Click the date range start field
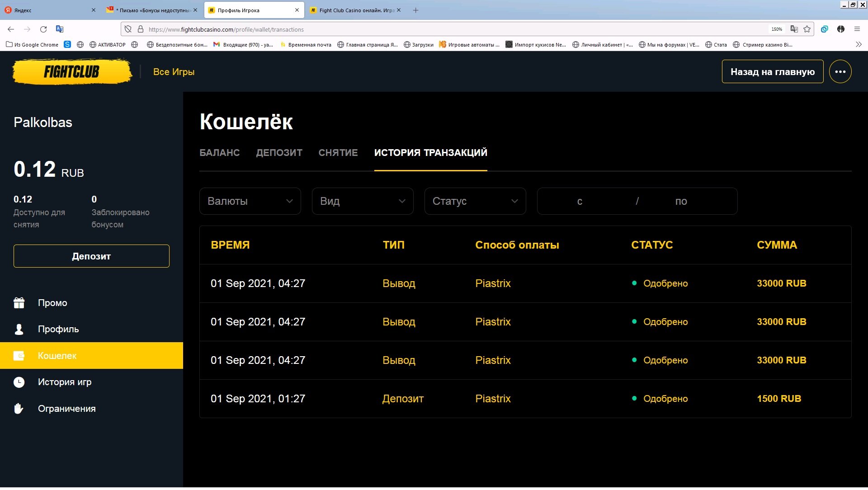The width and height of the screenshot is (868, 490). click(x=580, y=201)
